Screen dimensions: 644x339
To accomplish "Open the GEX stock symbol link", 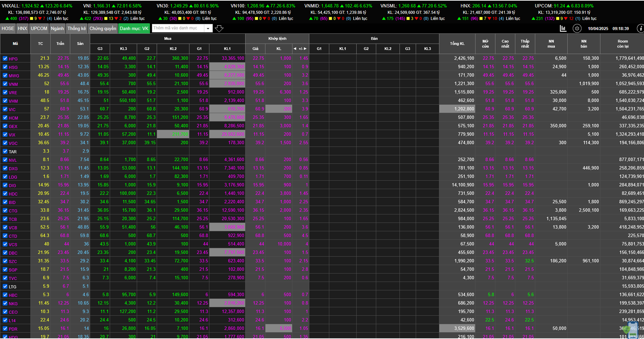I will click(x=13, y=126).
